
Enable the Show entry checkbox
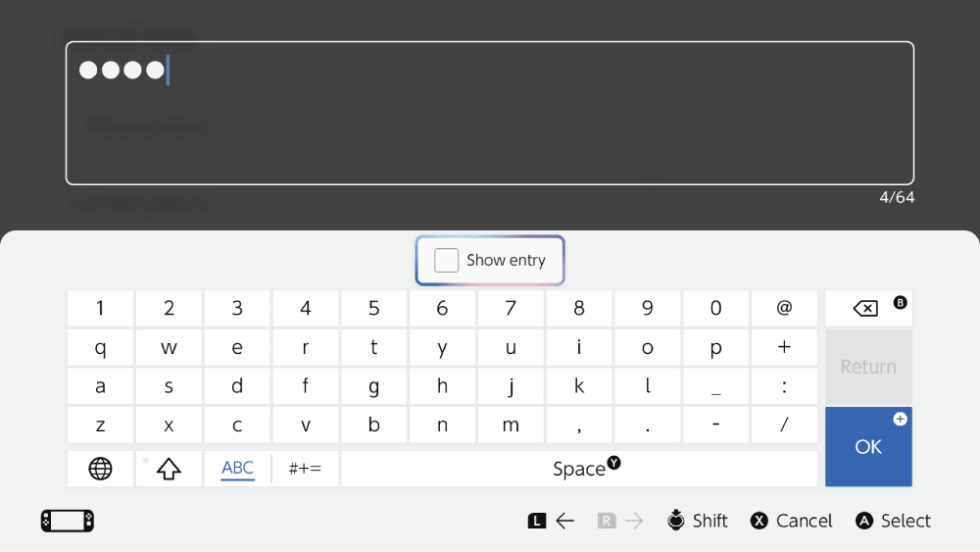click(x=447, y=260)
